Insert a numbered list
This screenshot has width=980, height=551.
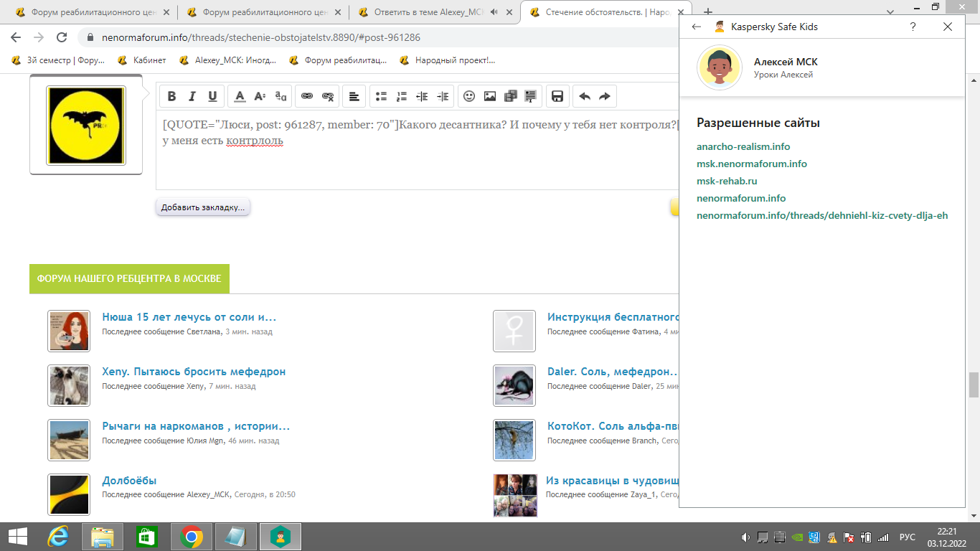click(x=402, y=96)
